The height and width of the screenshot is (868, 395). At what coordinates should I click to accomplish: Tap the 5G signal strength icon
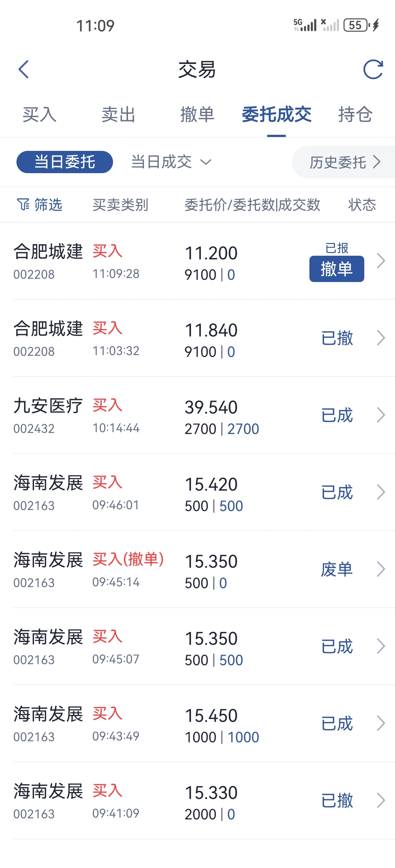[x=305, y=25]
